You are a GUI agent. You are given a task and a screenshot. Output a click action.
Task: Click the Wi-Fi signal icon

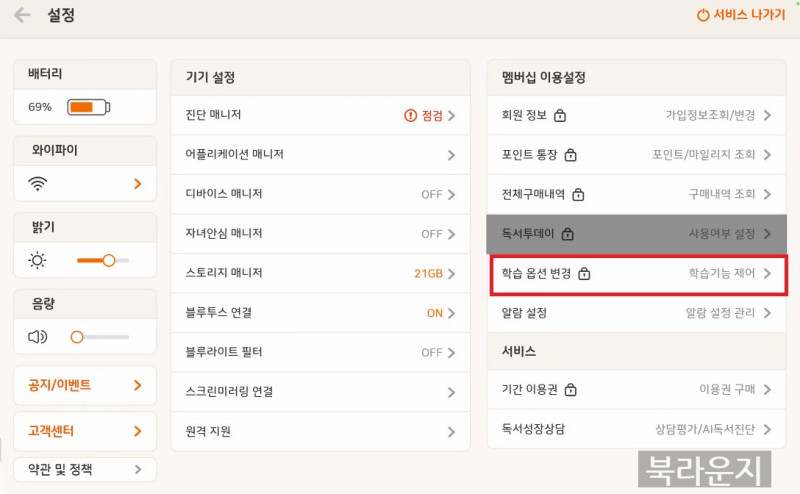tap(38, 184)
